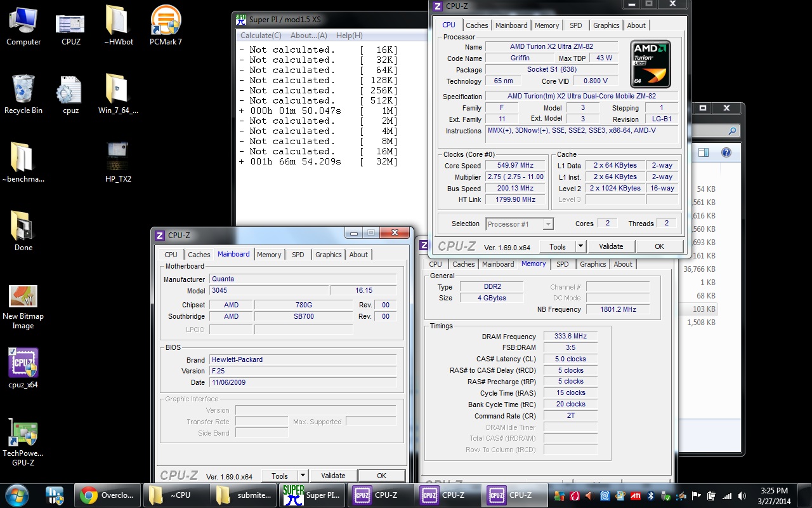Switch to Super PI taskbar button
This screenshot has width=812, height=508.
311,495
